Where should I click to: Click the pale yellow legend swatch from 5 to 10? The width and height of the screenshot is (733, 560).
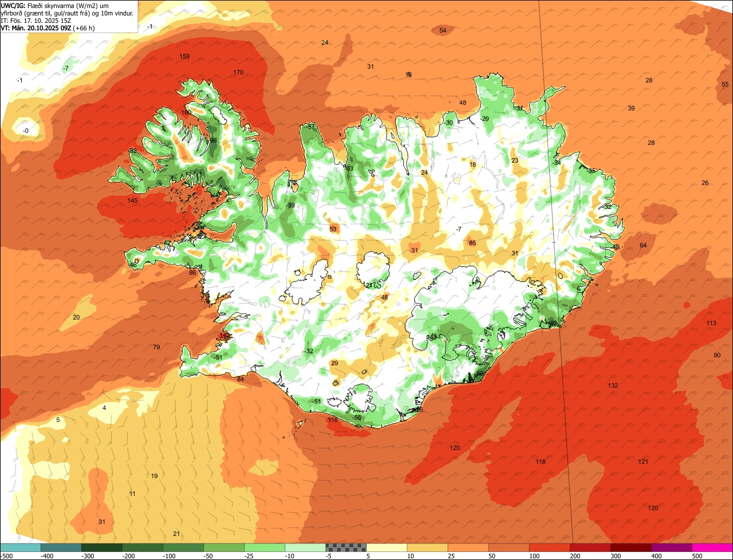tap(387, 547)
